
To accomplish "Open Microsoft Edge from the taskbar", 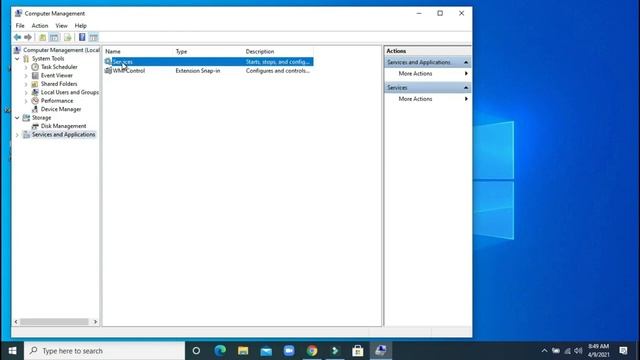I will pyautogui.click(x=220, y=351).
